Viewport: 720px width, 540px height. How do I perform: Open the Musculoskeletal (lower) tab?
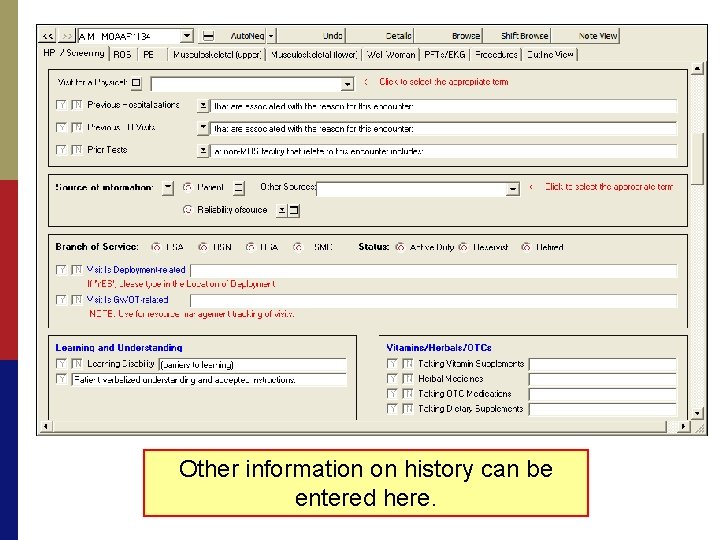pyautogui.click(x=314, y=55)
